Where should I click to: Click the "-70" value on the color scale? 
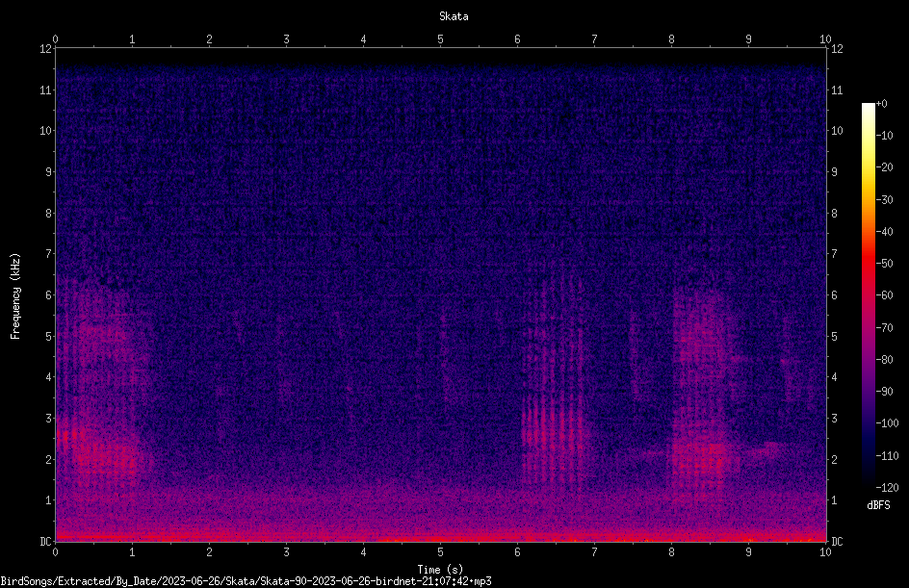(884, 328)
